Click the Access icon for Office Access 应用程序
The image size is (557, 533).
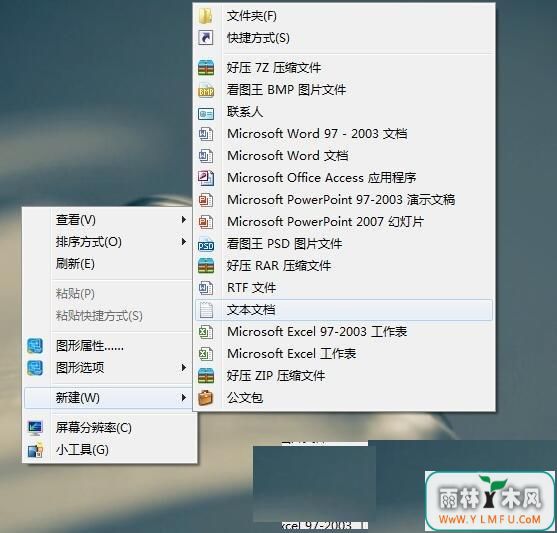(x=206, y=178)
